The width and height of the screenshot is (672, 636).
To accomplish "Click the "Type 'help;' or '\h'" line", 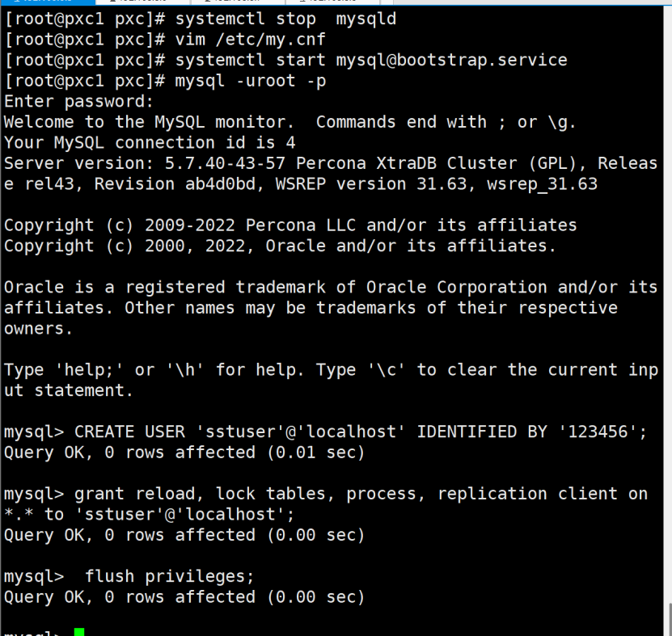I will pos(331,369).
